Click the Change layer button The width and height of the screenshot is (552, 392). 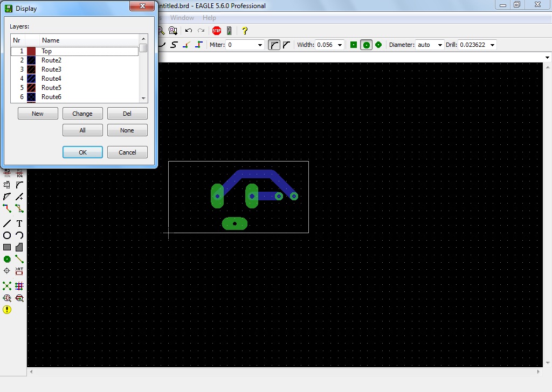pyautogui.click(x=82, y=114)
